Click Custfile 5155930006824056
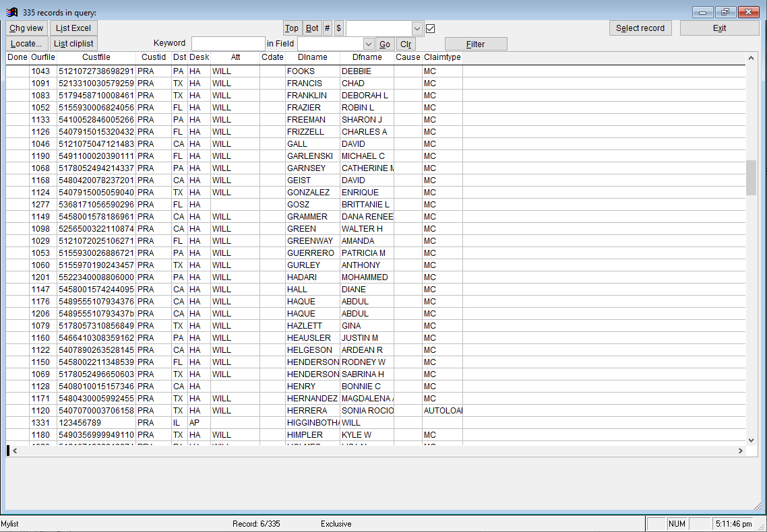Viewport: 767px width, 532px height. tap(96, 108)
